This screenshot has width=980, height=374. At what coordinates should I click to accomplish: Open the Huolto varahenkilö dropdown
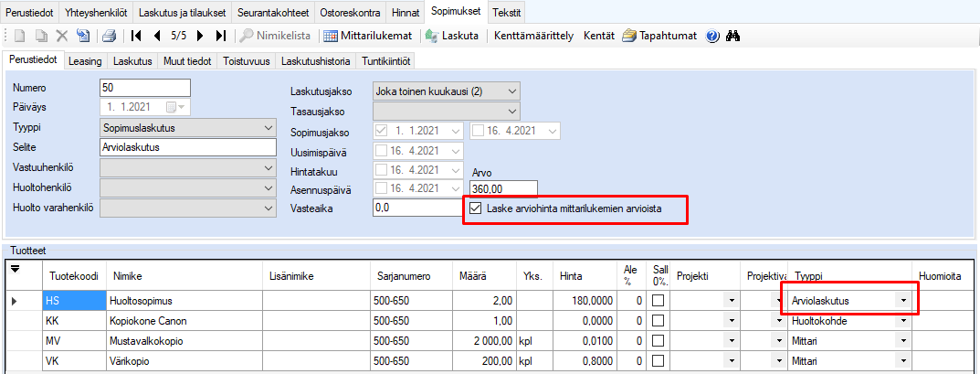coord(269,208)
